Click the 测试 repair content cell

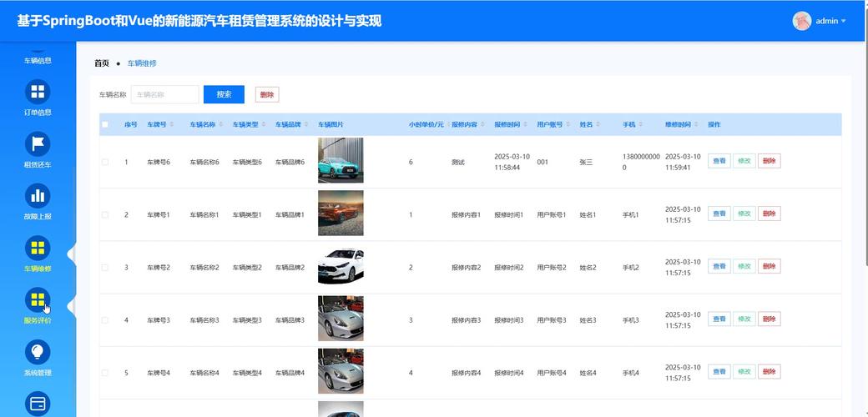coord(458,162)
